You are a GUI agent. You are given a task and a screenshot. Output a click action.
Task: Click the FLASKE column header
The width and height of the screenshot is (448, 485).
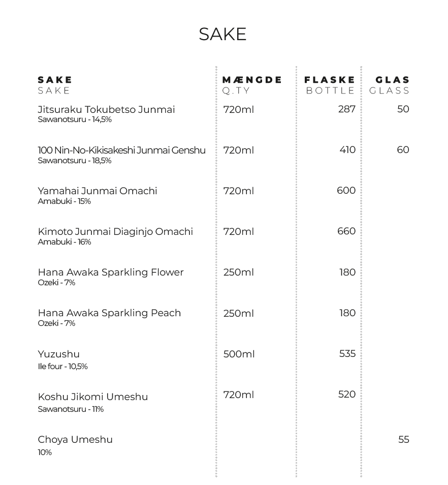(x=330, y=80)
